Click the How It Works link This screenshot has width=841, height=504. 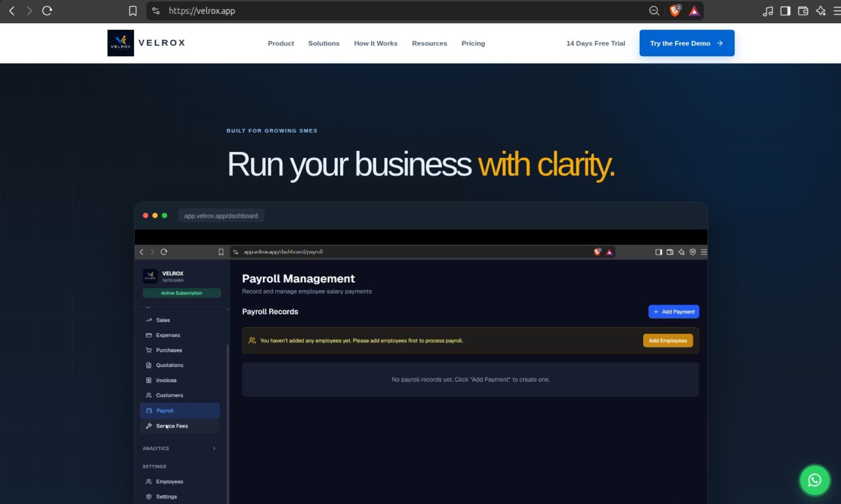(x=376, y=43)
